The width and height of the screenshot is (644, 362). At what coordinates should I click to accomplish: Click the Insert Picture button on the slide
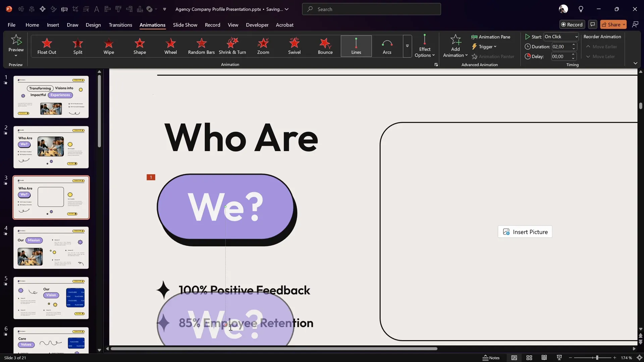(x=525, y=232)
